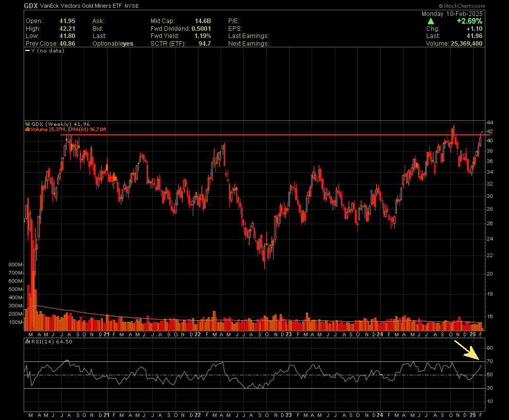Click the 800M volume axis label
This screenshot has width=509, height=420.
click(x=15, y=265)
